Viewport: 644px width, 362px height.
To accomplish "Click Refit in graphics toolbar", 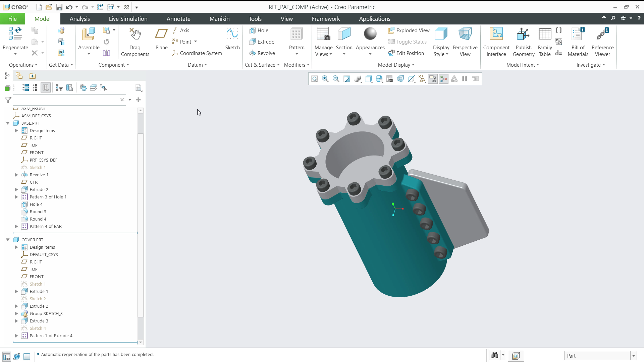I will (x=314, y=79).
